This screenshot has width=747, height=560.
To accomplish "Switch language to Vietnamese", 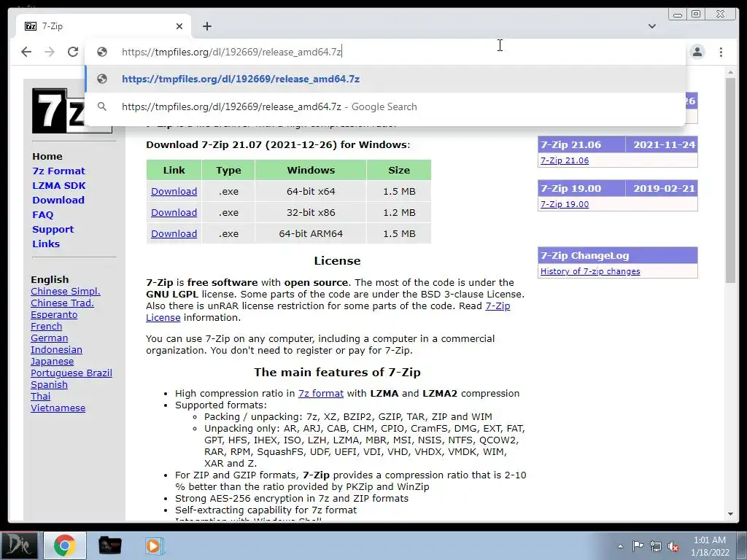I will (58, 408).
